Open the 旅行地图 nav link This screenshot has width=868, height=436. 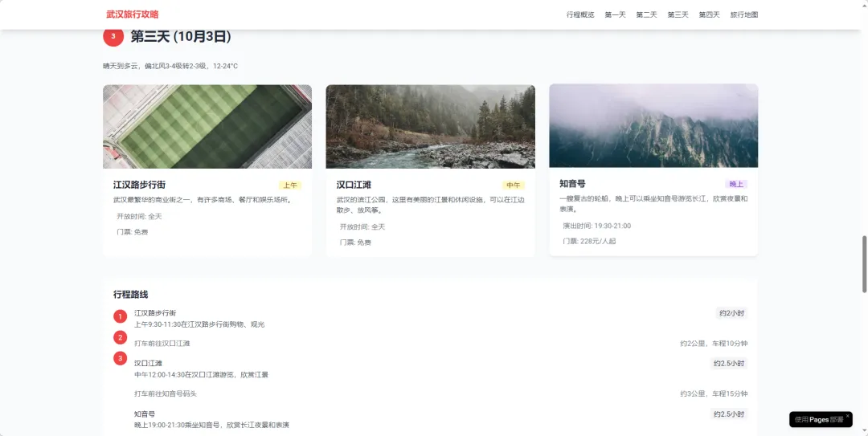point(744,15)
